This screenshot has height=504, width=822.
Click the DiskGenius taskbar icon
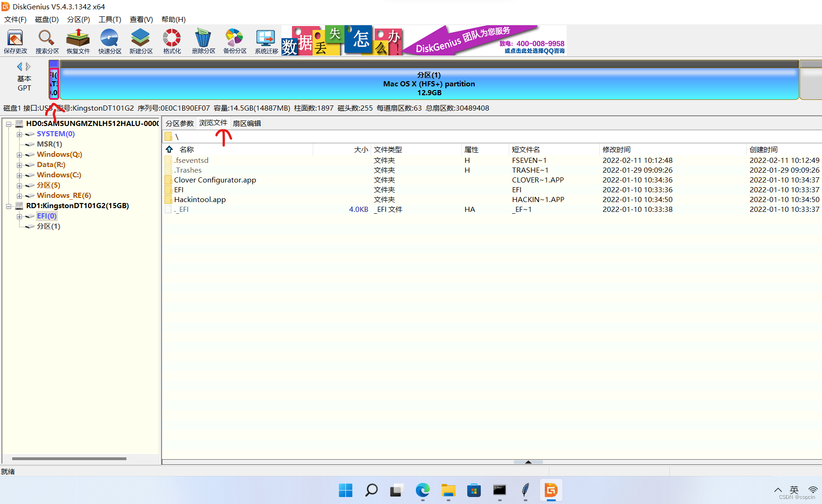click(551, 490)
